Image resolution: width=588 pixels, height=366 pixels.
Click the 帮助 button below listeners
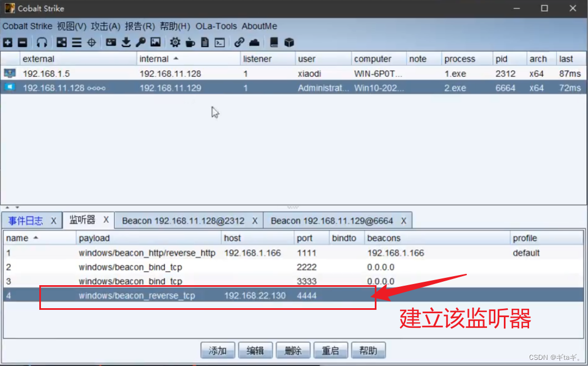(368, 351)
